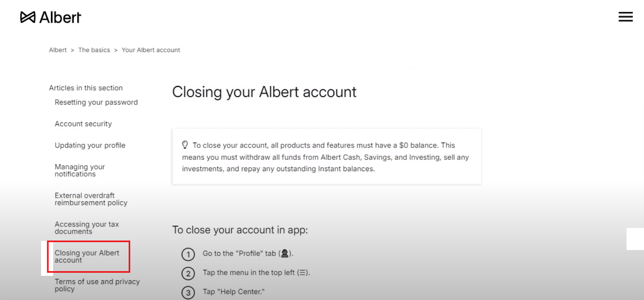Click the white box at right edge

click(x=635, y=239)
